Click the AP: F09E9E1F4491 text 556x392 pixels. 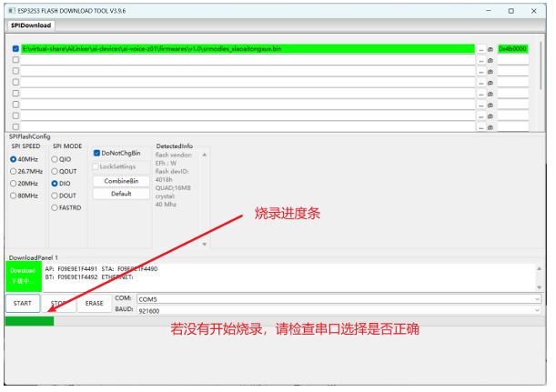tap(71, 268)
